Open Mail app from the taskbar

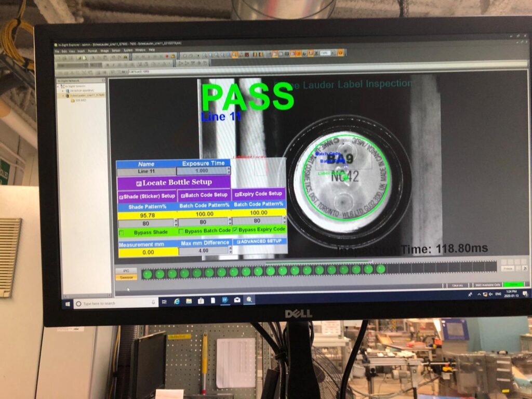click(x=237, y=300)
